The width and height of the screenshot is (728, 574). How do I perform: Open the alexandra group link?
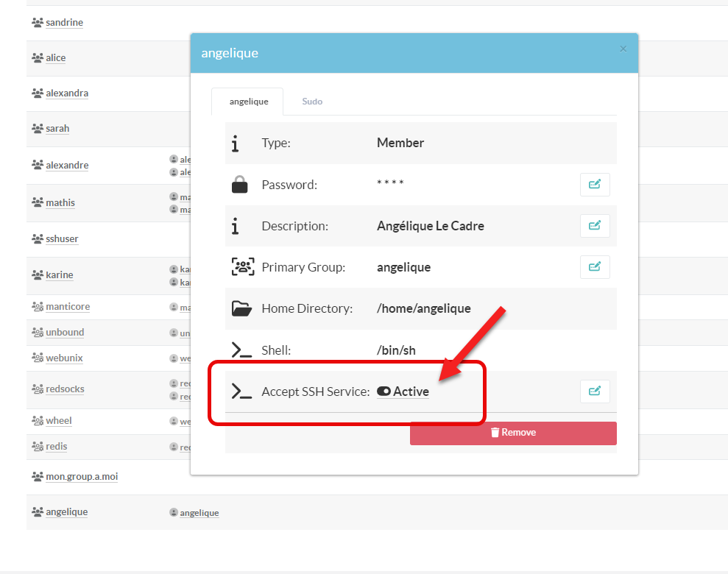(x=67, y=93)
